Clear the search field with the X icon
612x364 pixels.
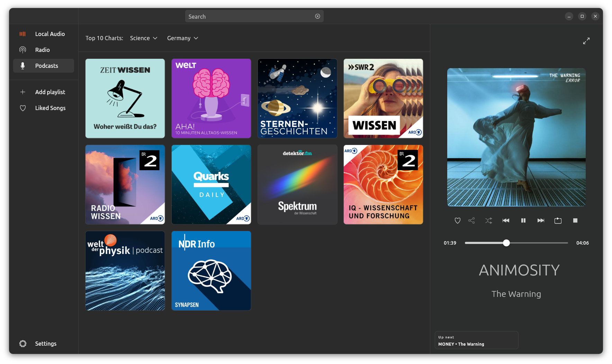click(x=317, y=16)
